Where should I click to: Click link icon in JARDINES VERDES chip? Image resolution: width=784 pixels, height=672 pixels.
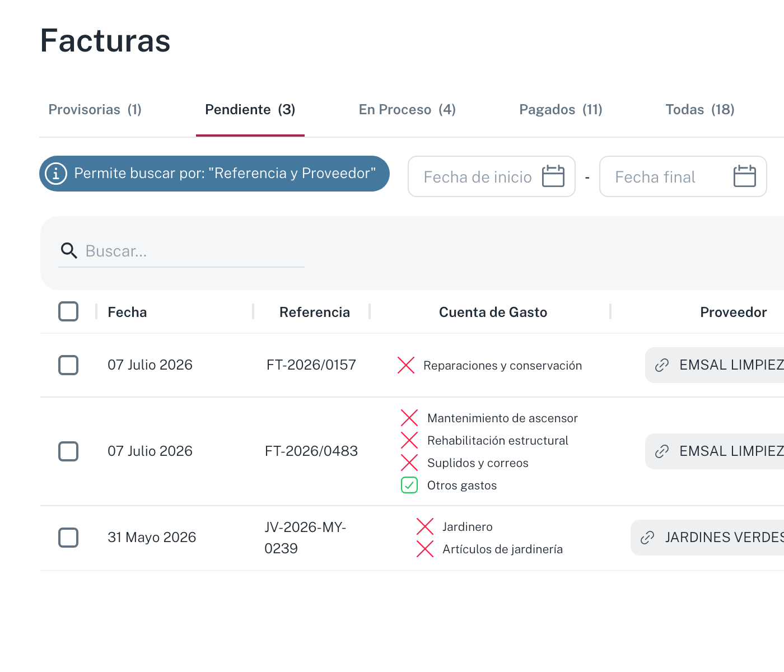tap(647, 538)
